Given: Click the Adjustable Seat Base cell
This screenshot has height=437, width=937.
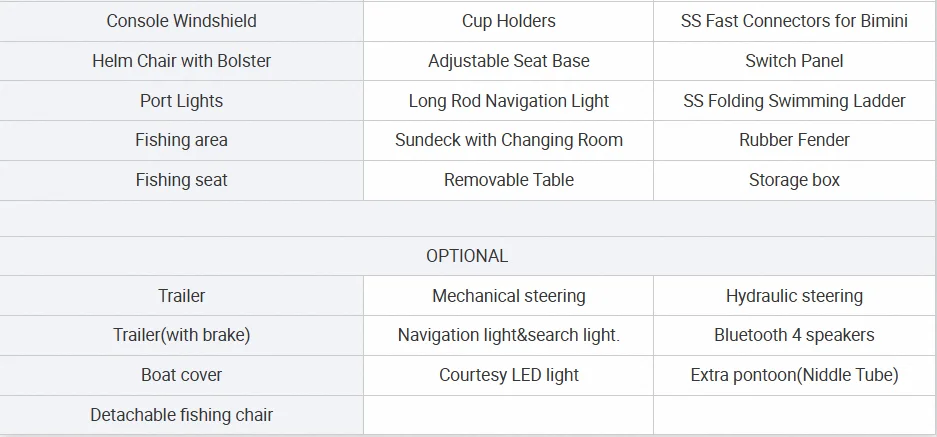Looking at the screenshot, I should click(508, 61).
